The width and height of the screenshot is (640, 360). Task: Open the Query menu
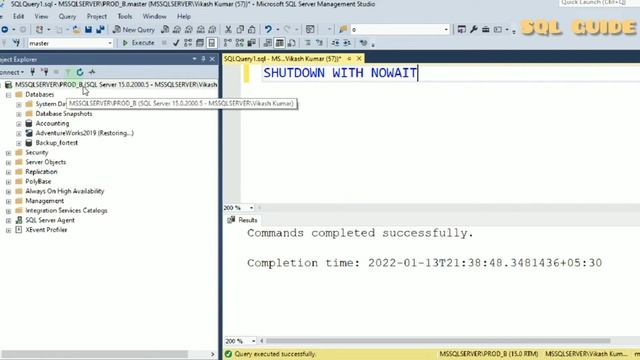click(x=67, y=16)
